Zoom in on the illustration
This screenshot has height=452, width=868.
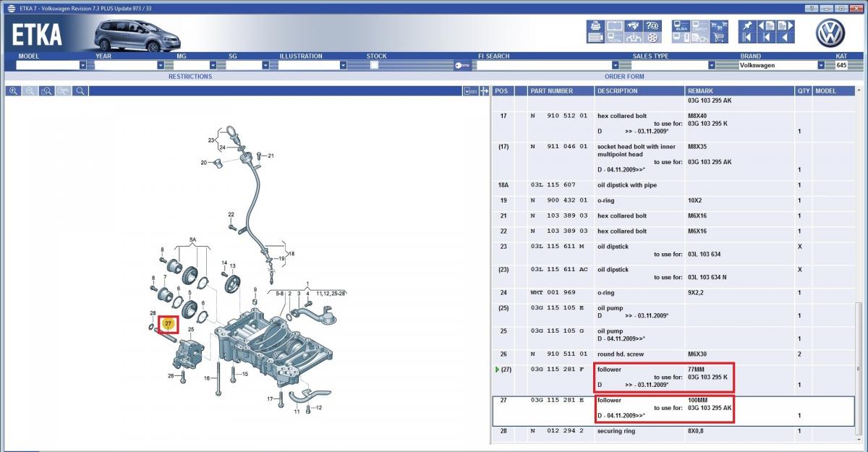[x=13, y=91]
